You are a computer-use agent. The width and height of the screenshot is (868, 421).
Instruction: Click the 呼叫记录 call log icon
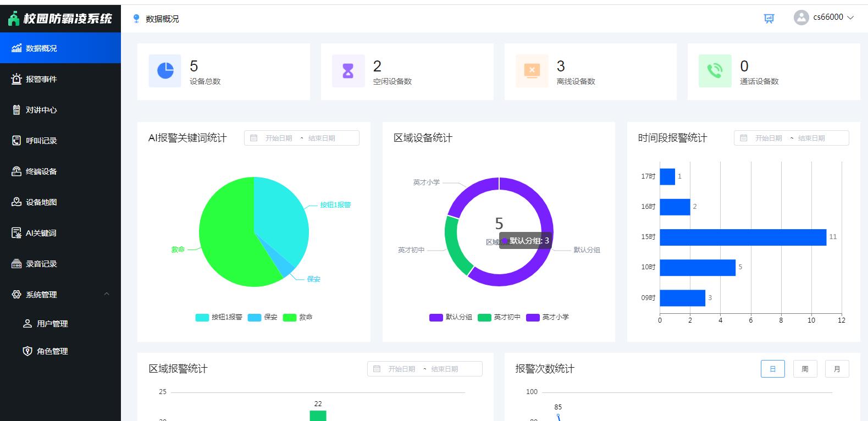(16, 141)
